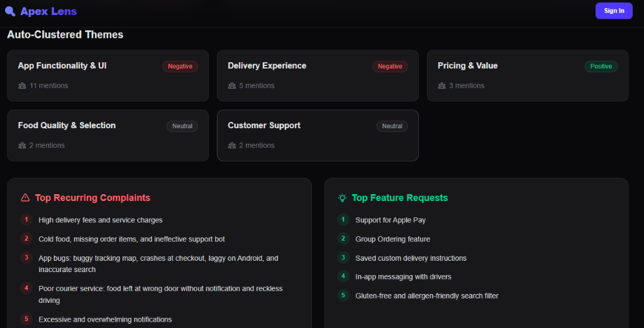Viewport: 644px width, 328px height.
Task: Click complaint number 2 badge
Action: point(26,239)
